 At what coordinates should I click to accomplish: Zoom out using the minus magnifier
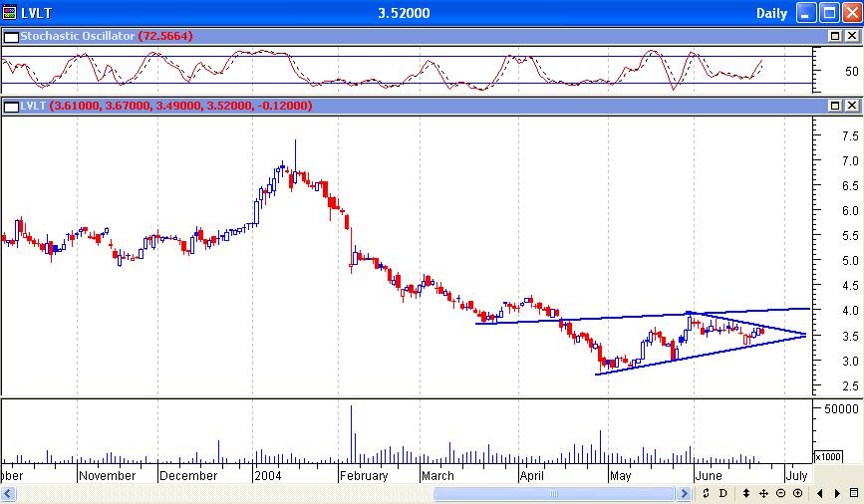pos(781,493)
